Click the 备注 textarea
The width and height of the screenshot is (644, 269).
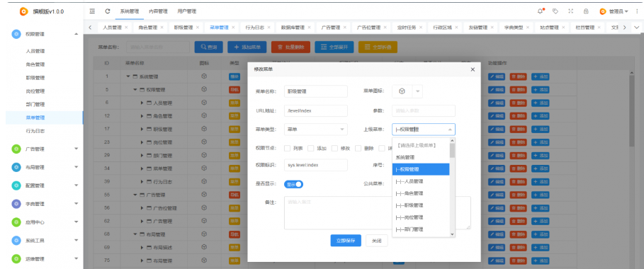coord(378,213)
